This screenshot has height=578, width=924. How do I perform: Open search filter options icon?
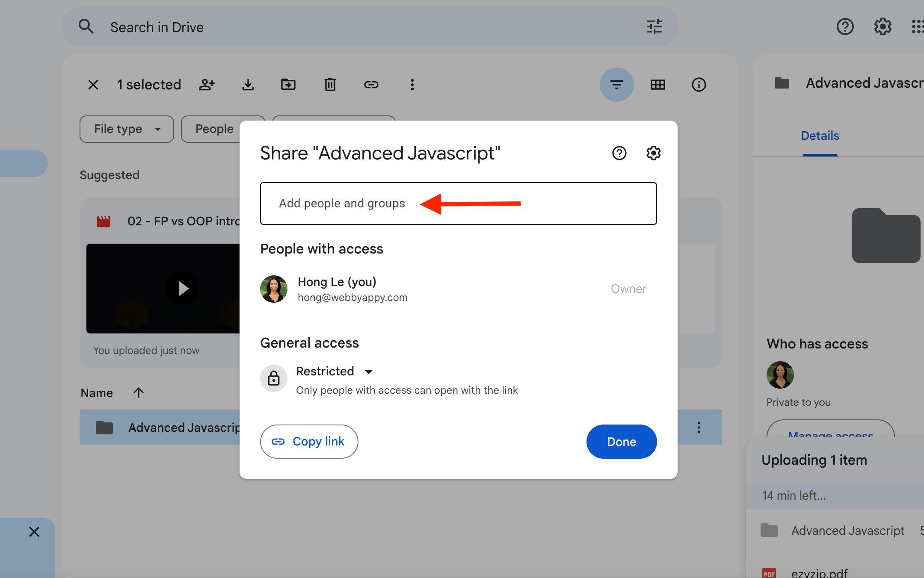(x=654, y=27)
